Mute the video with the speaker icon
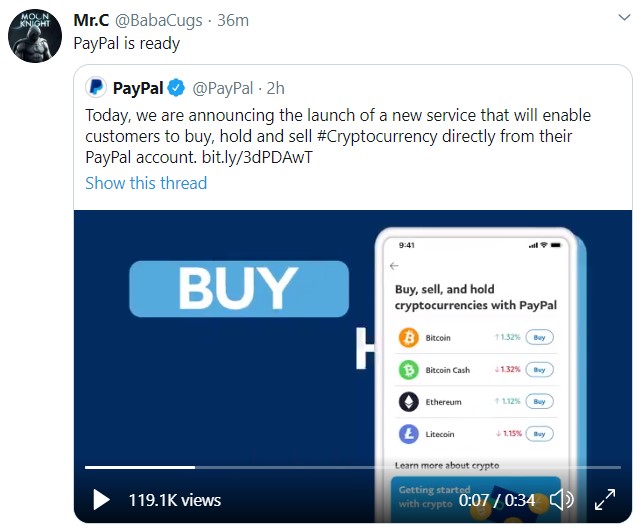The width and height of the screenshot is (642, 531). pos(562,499)
